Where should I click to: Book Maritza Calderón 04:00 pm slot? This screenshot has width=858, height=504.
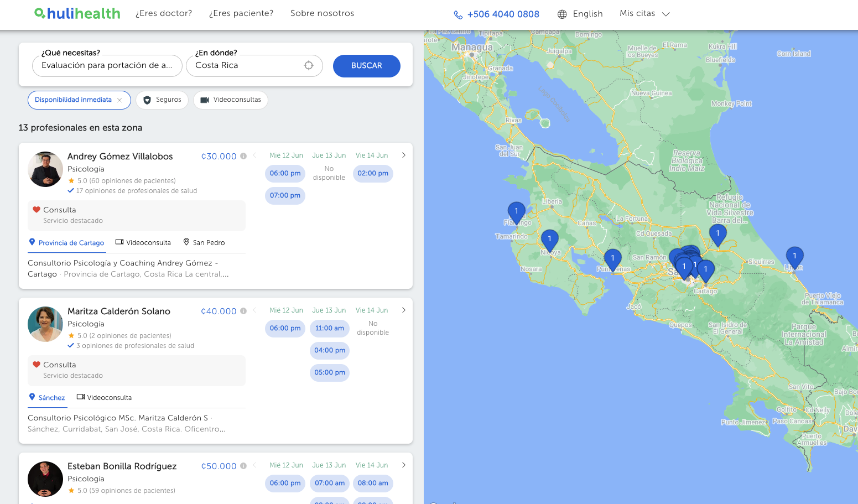pyautogui.click(x=330, y=351)
